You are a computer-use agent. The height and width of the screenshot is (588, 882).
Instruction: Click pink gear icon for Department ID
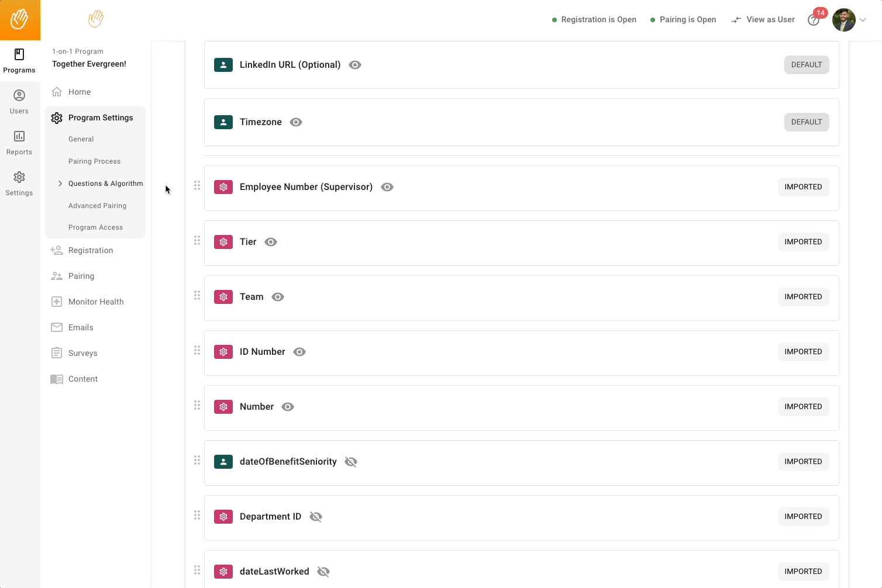click(223, 517)
